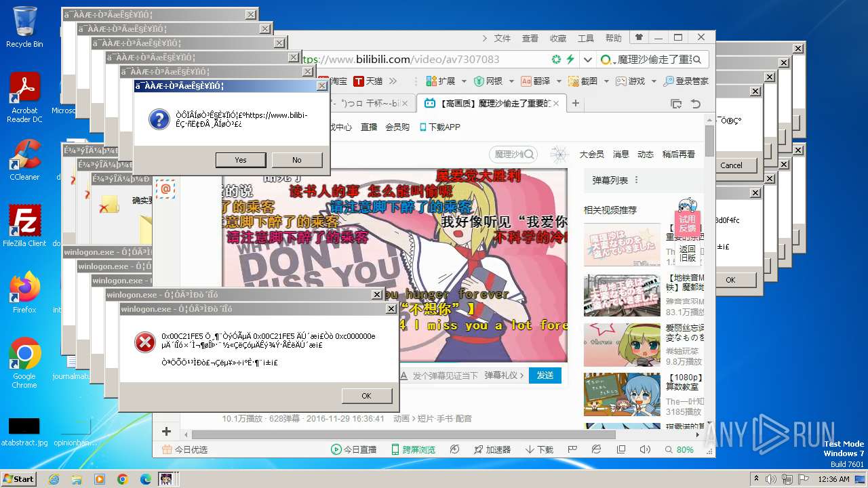Open the 网银 dropdown arrow
The width and height of the screenshot is (868, 488).
[512, 81]
